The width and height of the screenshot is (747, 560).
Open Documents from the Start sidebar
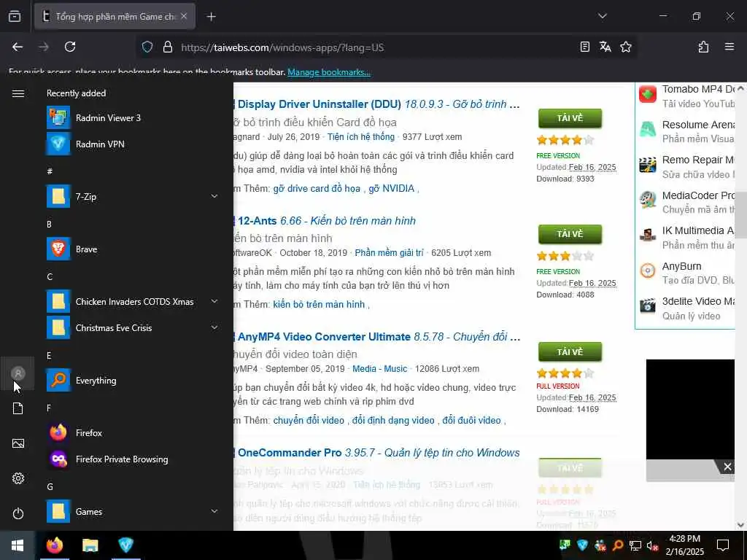pyautogui.click(x=18, y=408)
